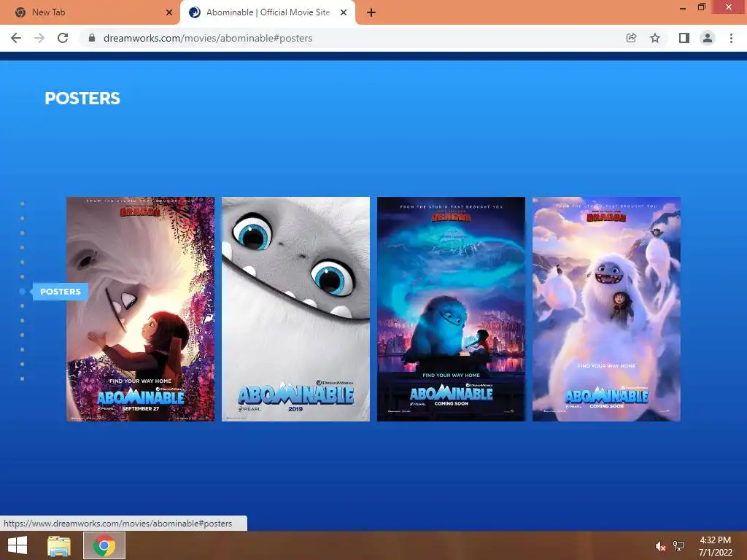
Task: Select the Abominable Official Movie Site tab
Action: pos(268,13)
